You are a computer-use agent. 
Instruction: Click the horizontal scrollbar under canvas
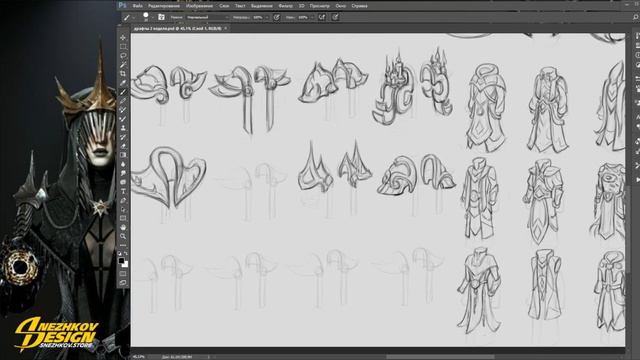pyautogui.click(x=440, y=357)
